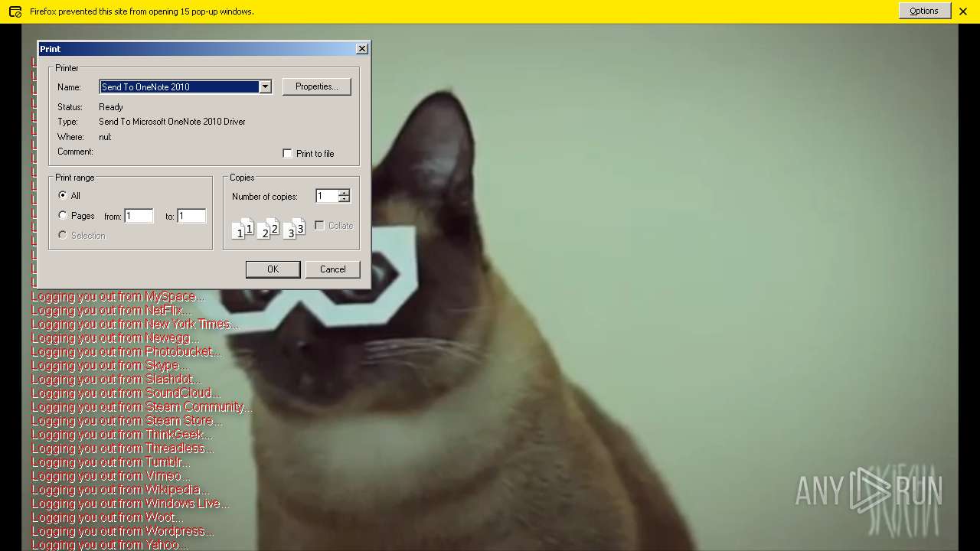Viewport: 980px width, 551px height.
Task: Close the Print dialog
Action: 362,48
